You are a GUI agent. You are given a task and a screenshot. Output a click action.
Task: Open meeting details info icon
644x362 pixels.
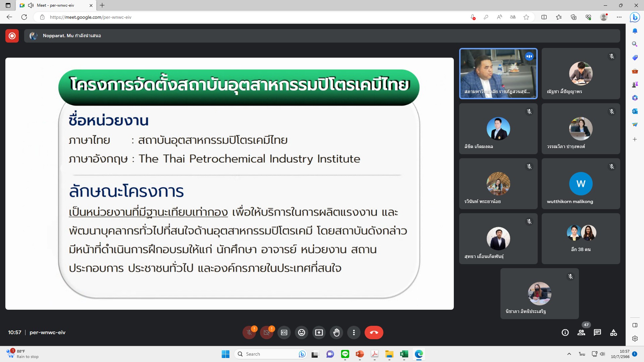565,333
